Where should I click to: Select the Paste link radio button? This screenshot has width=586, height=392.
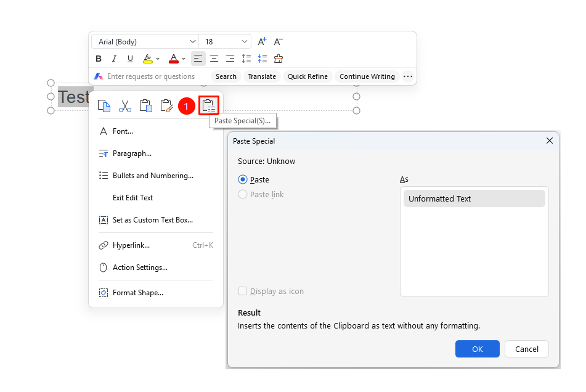(243, 194)
